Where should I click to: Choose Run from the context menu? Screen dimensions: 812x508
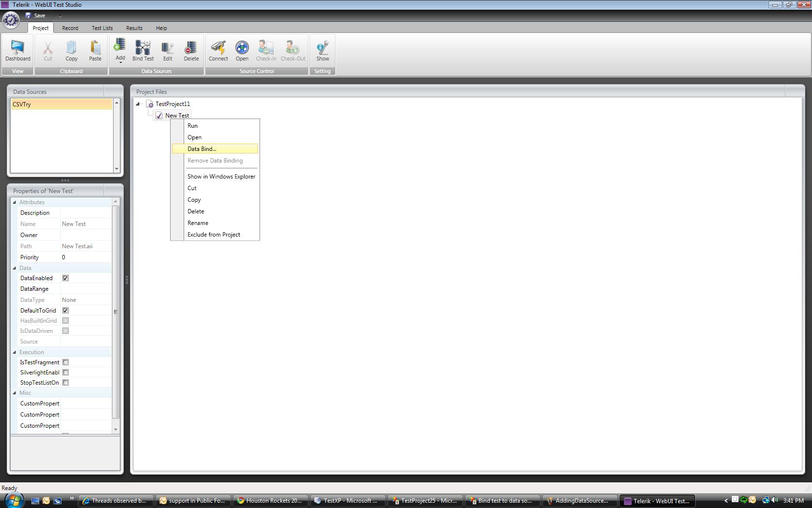coord(215,126)
